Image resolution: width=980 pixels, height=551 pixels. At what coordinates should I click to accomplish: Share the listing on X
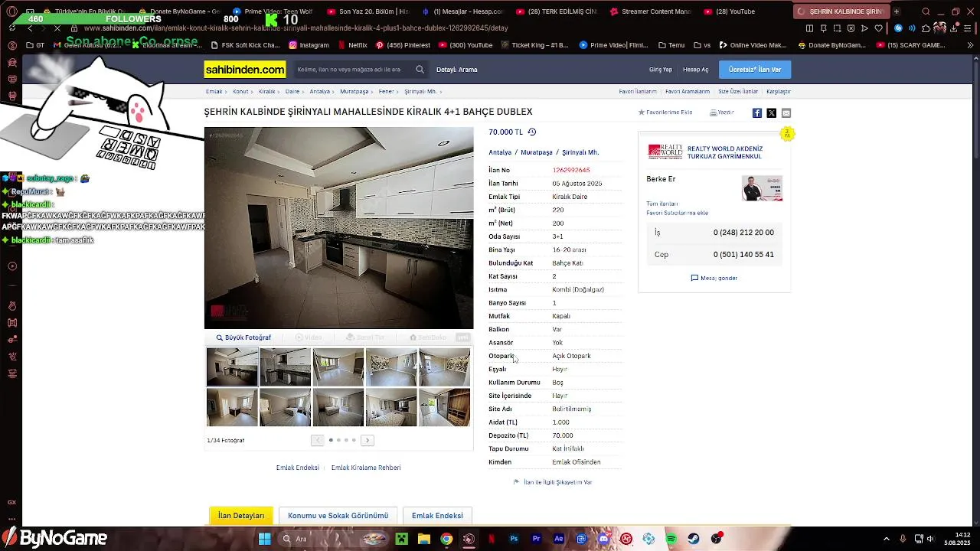771,113
